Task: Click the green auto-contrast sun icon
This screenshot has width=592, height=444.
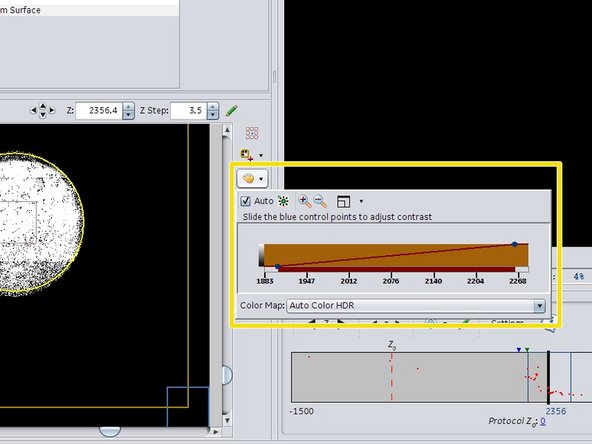Action: click(x=283, y=201)
